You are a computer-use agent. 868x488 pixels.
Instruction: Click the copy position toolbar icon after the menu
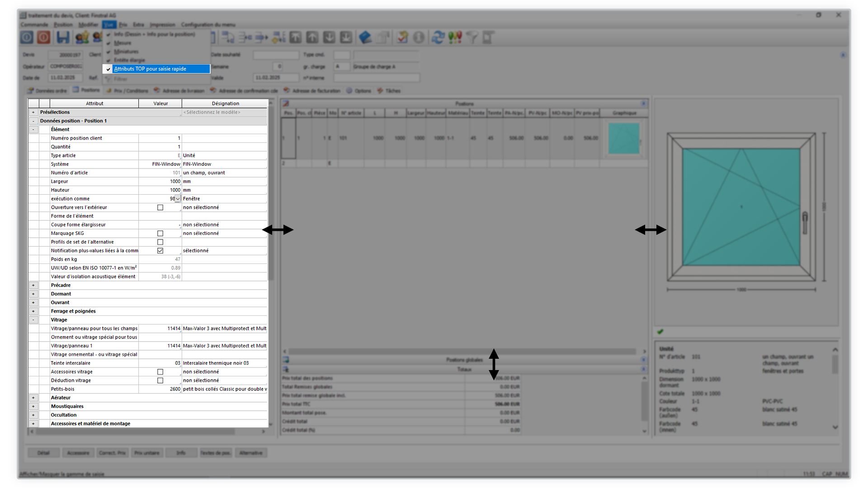click(x=228, y=37)
